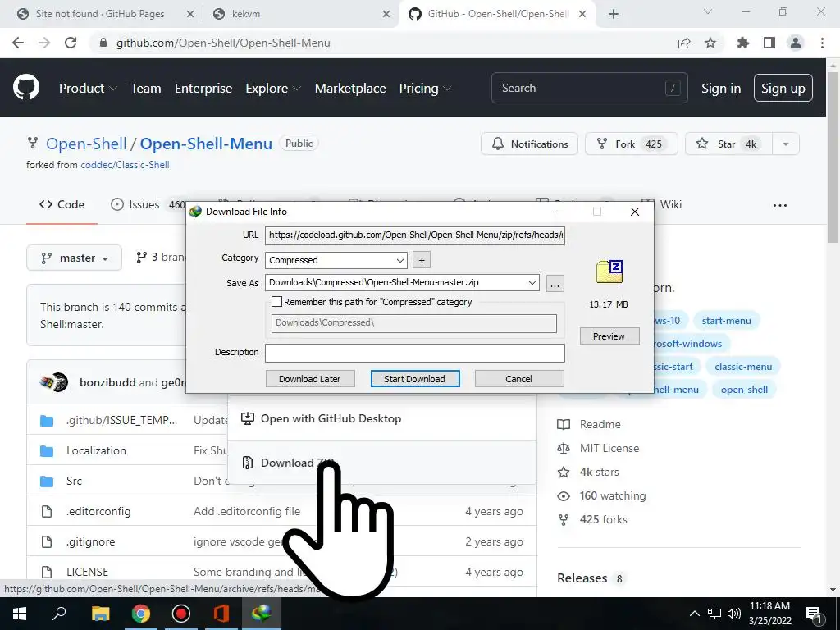Open taskbar search magnifier

pyautogui.click(x=59, y=614)
